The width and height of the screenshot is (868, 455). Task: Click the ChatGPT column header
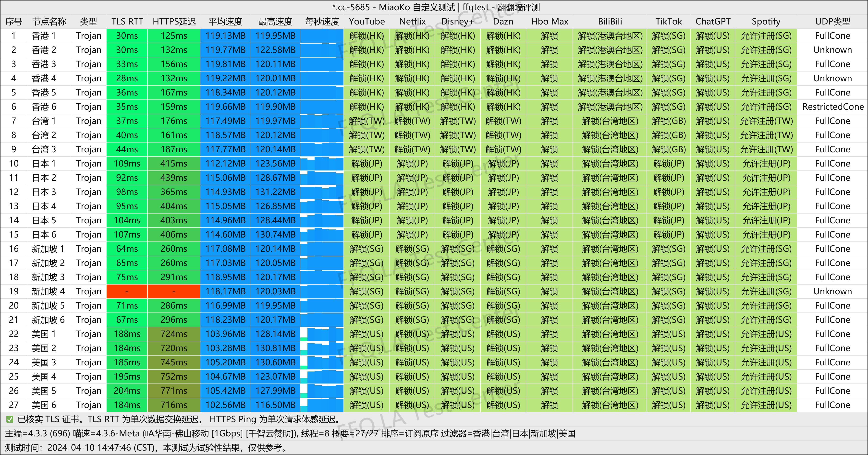pyautogui.click(x=713, y=22)
